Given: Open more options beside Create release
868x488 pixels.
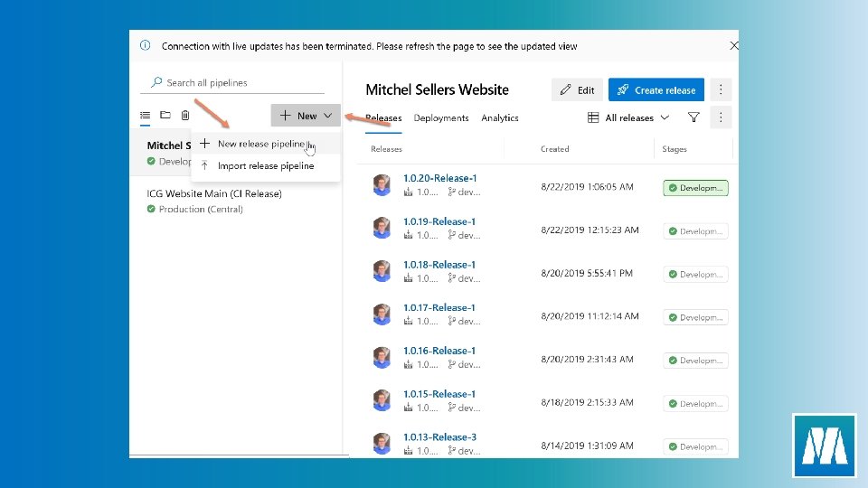Looking at the screenshot, I should click(x=721, y=89).
